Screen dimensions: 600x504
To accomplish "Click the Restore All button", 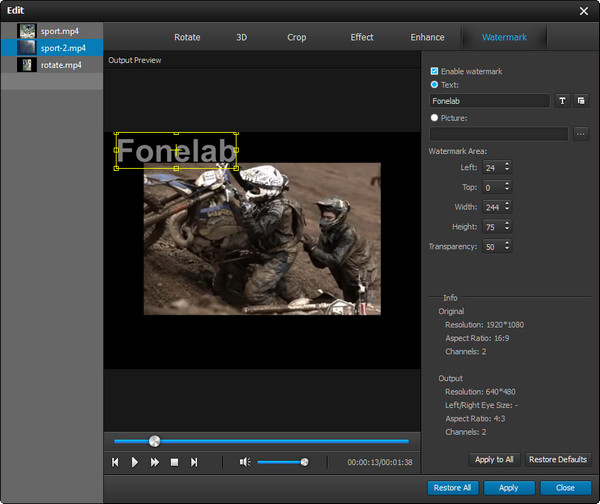I will (x=452, y=488).
